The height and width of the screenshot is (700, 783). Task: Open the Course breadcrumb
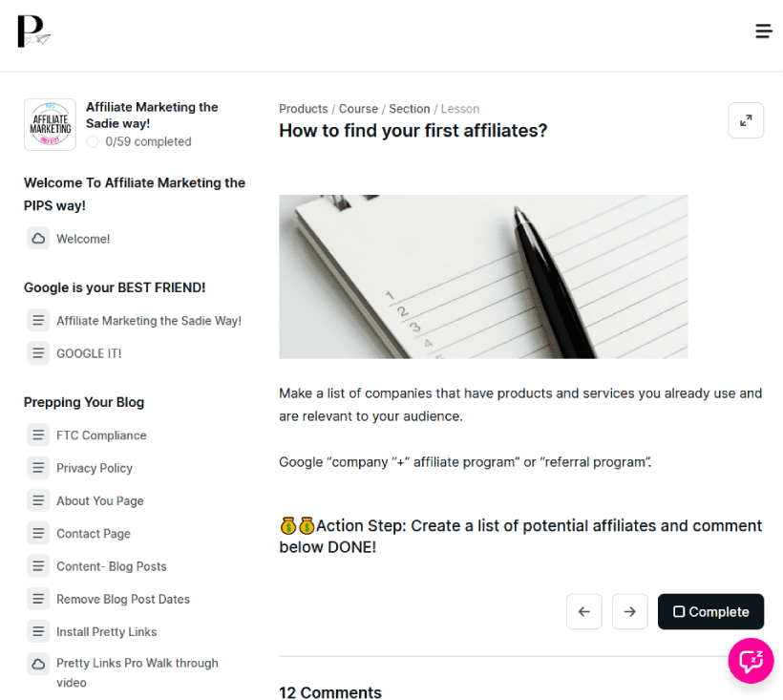(x=358, y=109)
